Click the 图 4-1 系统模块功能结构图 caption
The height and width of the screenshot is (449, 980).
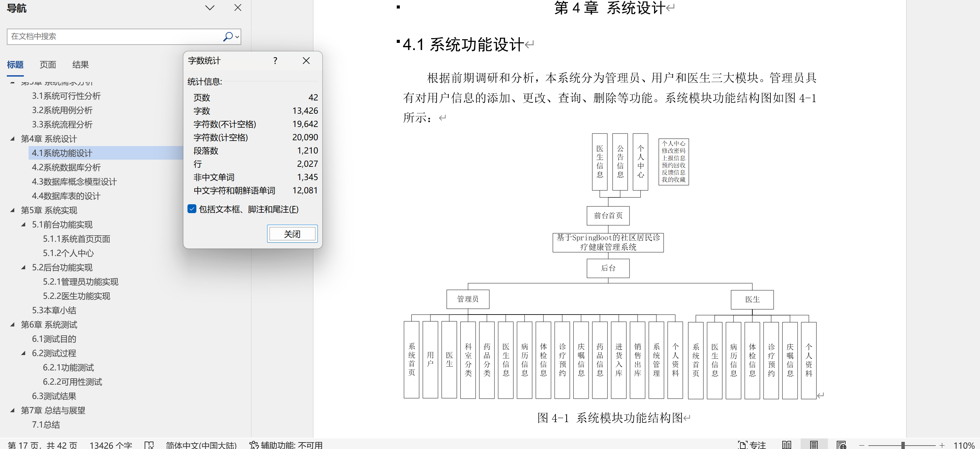pyautogui.click(x=610, y=418)
